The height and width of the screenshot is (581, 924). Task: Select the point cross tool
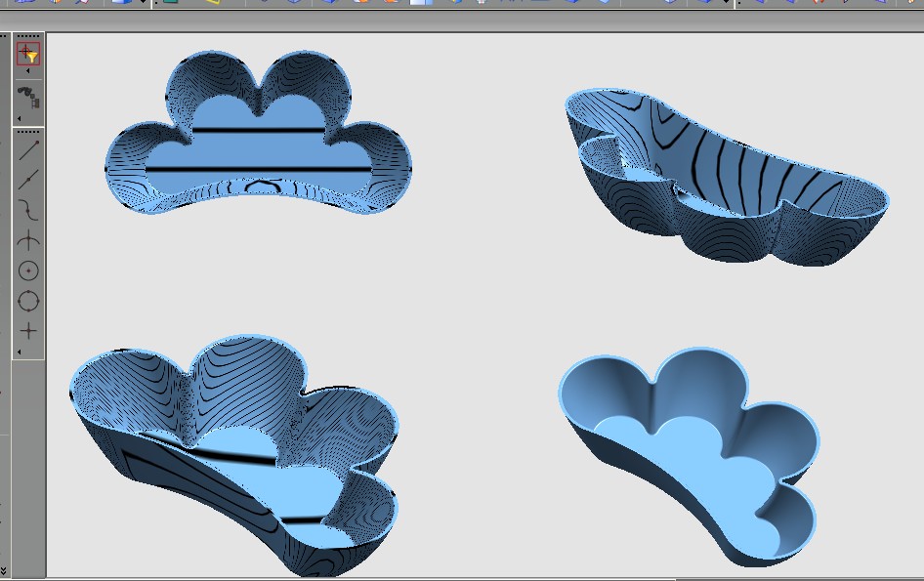28,331
